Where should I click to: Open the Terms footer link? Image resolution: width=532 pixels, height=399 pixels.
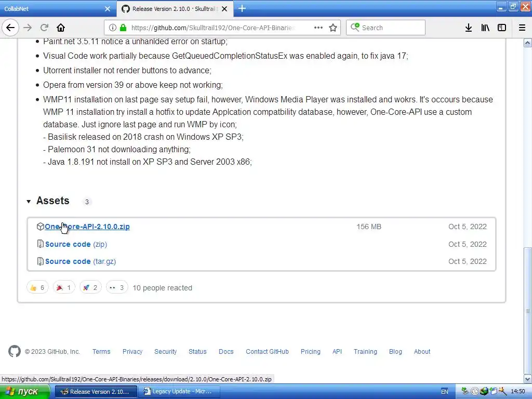pyautogui.click(x=101, y=352)
